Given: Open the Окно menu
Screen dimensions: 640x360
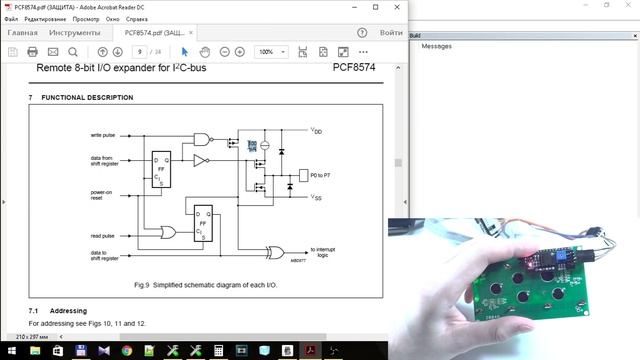Looking at the screenshot, I should pyautogui.click(x=113, y=19).
